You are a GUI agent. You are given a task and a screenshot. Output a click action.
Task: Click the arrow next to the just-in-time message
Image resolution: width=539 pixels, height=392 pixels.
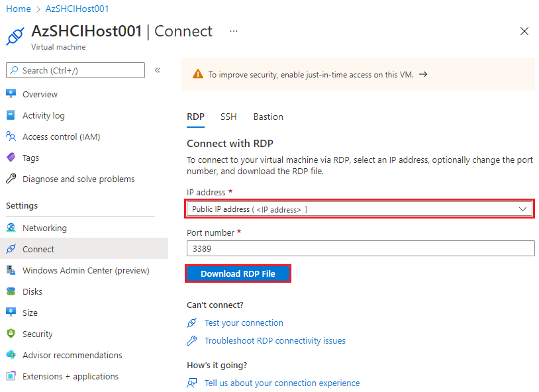tap(423, 74)
